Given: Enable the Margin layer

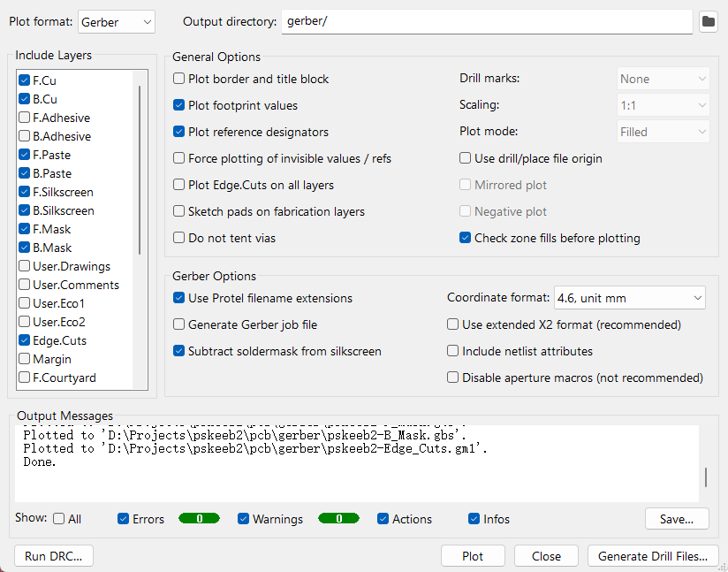Looking at the screenshot, I should pyautogui.click(x=25, y=359).
